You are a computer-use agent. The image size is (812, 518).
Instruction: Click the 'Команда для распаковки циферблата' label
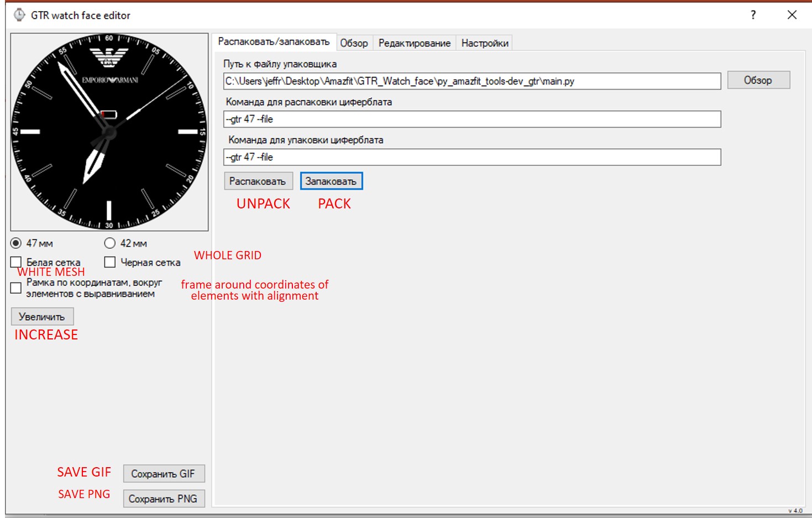tap(309, 102)
